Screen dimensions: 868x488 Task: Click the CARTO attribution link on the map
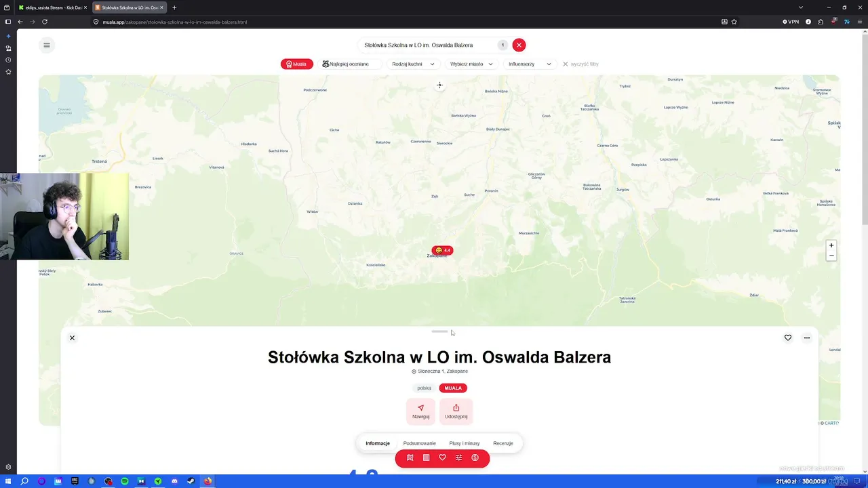[x=831, y=423]
